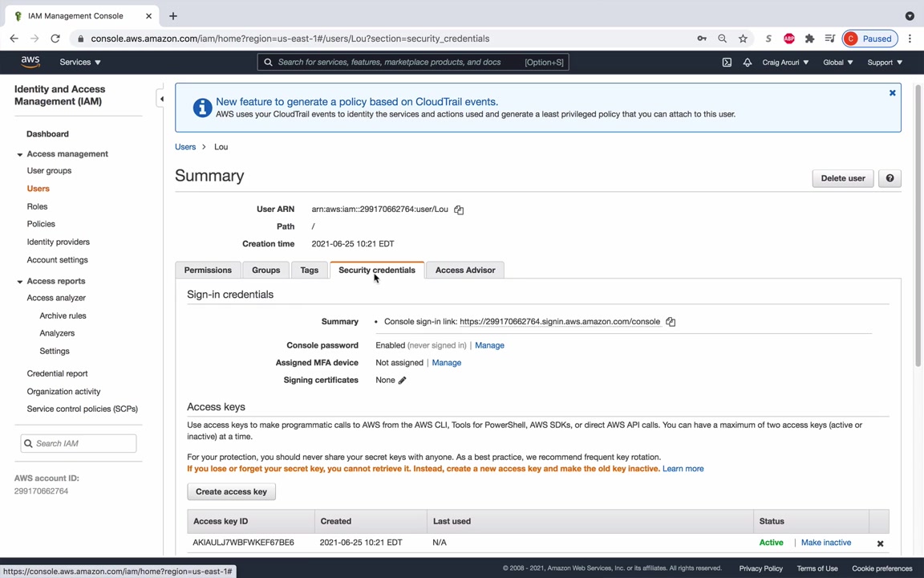This screenshot has height=578, width=924.
Task: Click the help question mark button
Action: [x=890, y=178]
